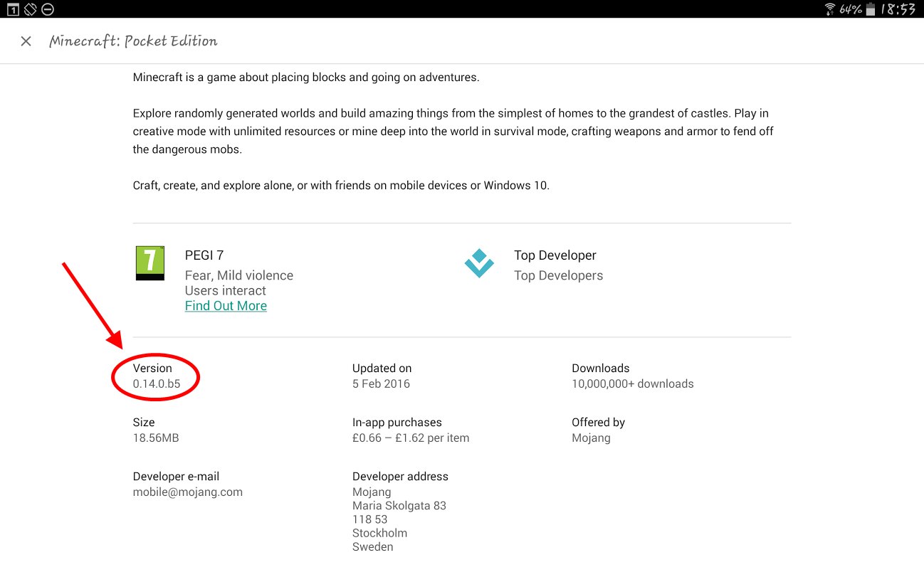Tap the Minecraft: Pocket Edition page title
This screenshot has height=577, width=924.
click(x=133, y=41)
